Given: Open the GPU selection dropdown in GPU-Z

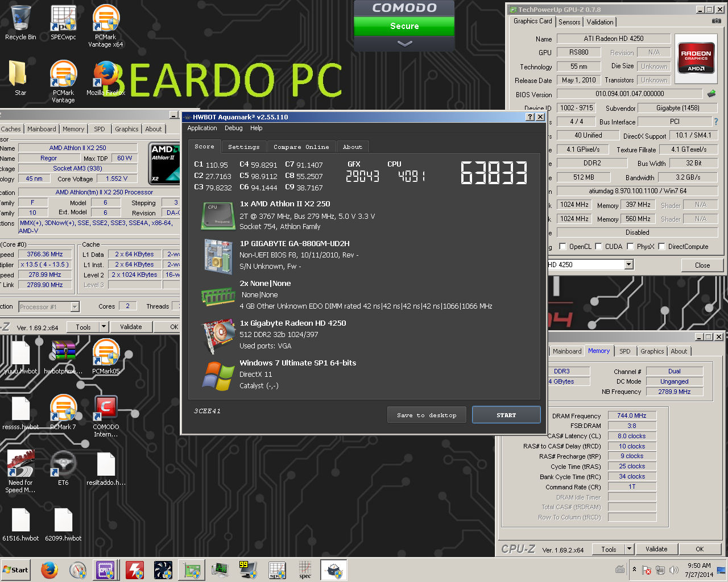Looking at the screenshot, I should (628, 265).
